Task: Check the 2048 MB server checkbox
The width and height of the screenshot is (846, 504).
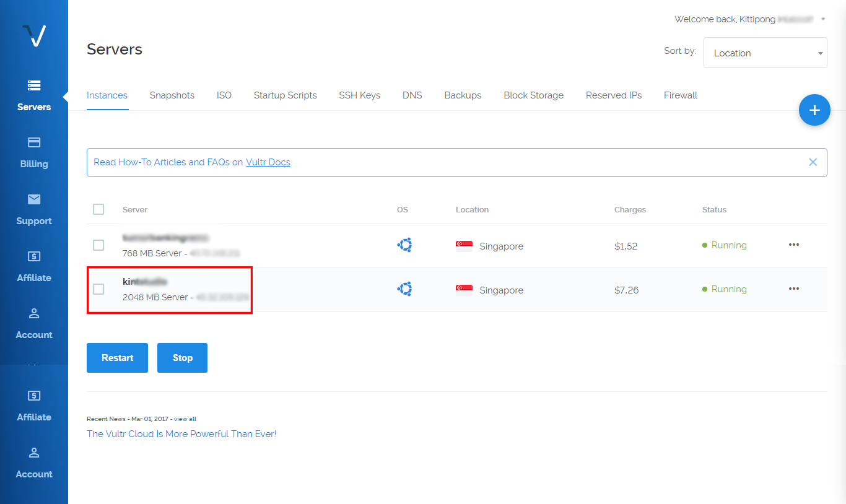Action: [98, 289]
